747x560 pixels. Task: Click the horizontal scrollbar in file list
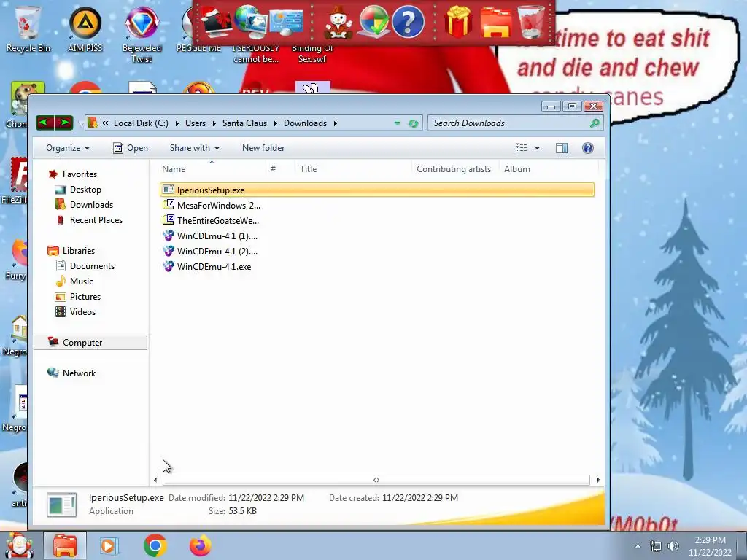point(376,480)
